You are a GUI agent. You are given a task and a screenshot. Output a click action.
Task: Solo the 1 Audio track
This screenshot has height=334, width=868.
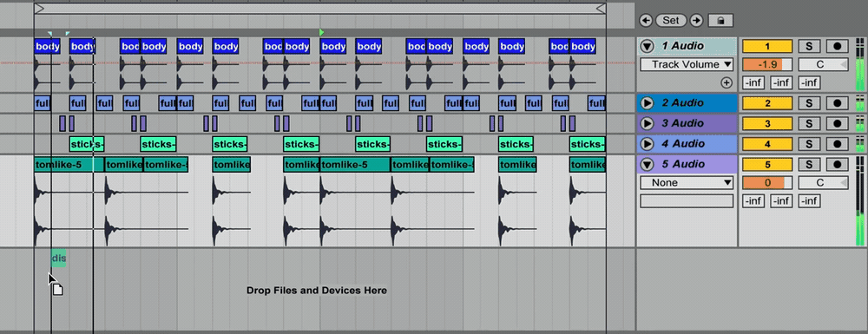click(809, 47)
